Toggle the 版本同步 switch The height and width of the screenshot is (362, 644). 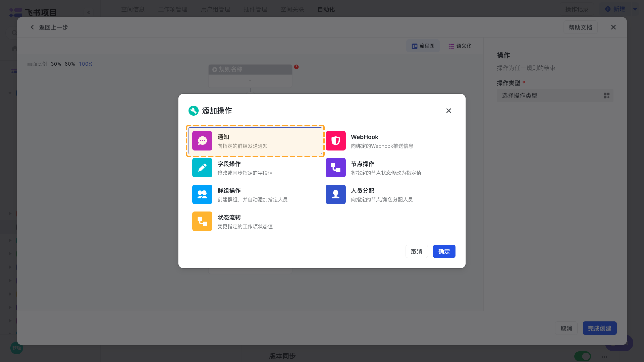tap(582, 356)
